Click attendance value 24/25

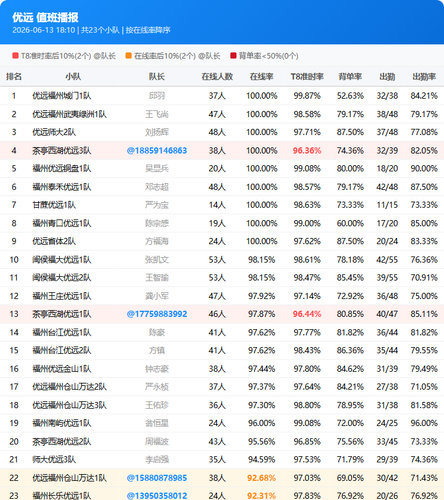click(387, 423)
